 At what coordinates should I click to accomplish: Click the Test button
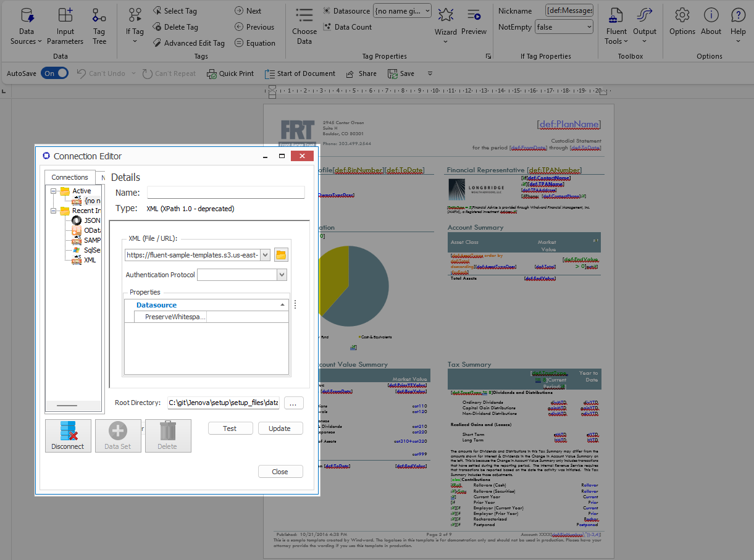coord(230,428)
